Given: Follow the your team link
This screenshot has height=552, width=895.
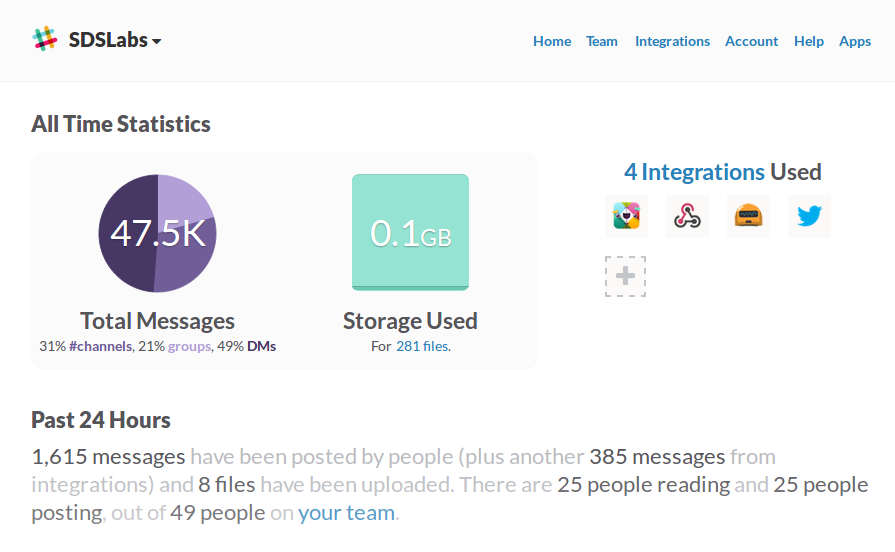Looking at the screenshot, I should [346, 513].
